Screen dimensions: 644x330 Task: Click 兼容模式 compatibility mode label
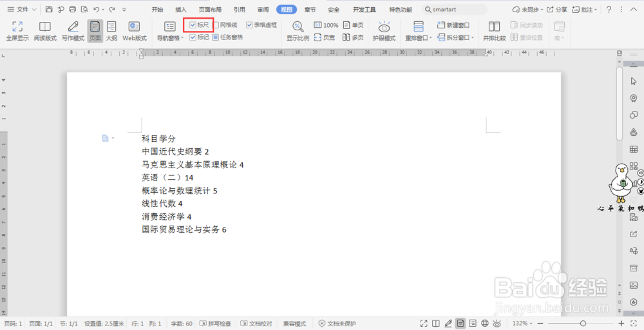(x=294, y=324)
